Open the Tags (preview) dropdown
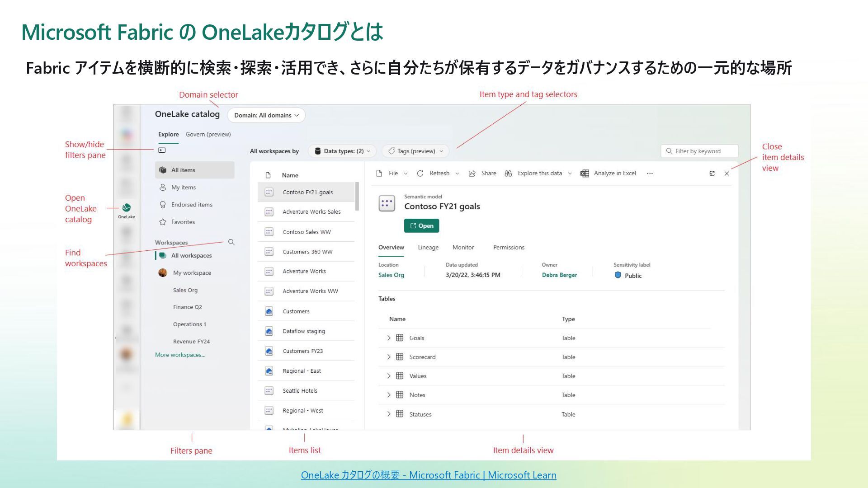The height and width of the screenshot is (488, 868). click(x=415, y=151)
